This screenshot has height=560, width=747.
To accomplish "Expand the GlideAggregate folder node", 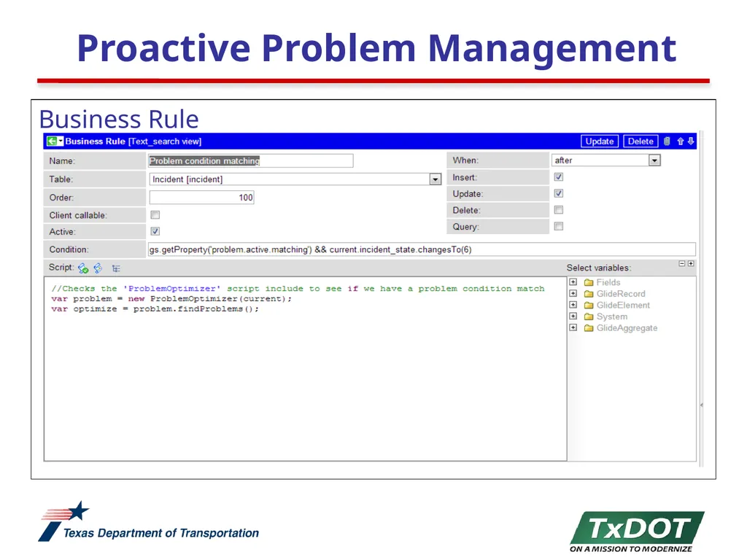I will pos(573,328).
